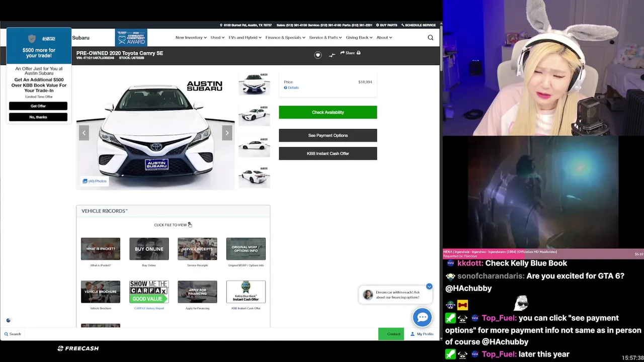
Task: Expand the Service & Parts menu
Action: point(326,37)
